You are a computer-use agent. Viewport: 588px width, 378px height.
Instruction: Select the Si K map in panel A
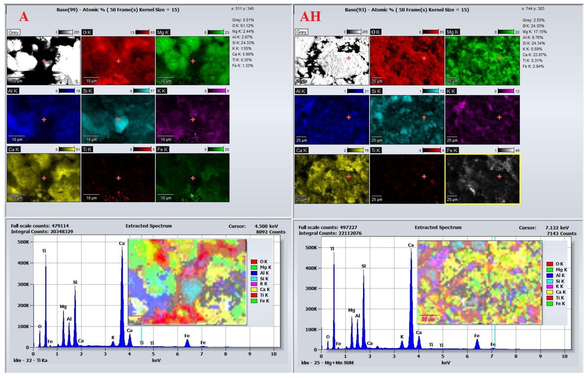tap(118, 119)
